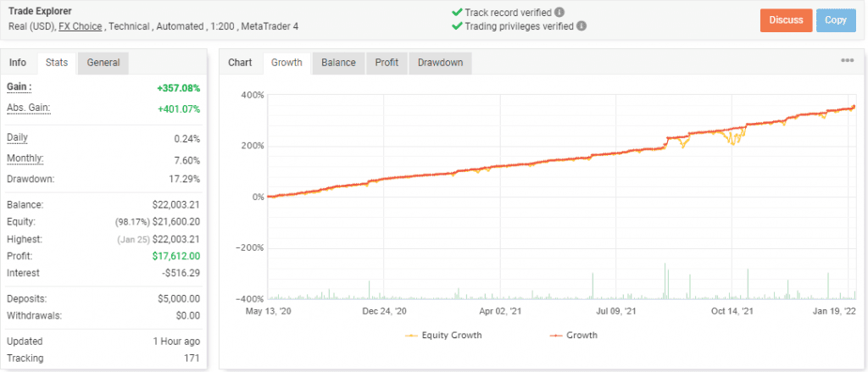Click the 7.60% monthly value

click(x=187, y=160)
